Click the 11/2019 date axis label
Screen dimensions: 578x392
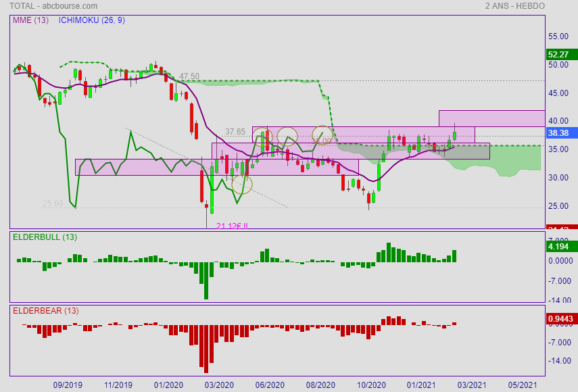(x=118, y=385)
